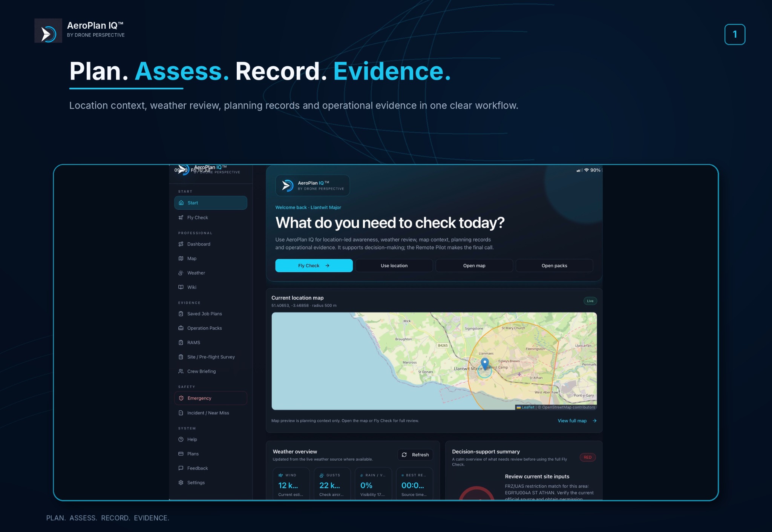Click the folded map icon beside Map
Screen dimensions: 772x532
pyautogui.click(x=181, y=258)
